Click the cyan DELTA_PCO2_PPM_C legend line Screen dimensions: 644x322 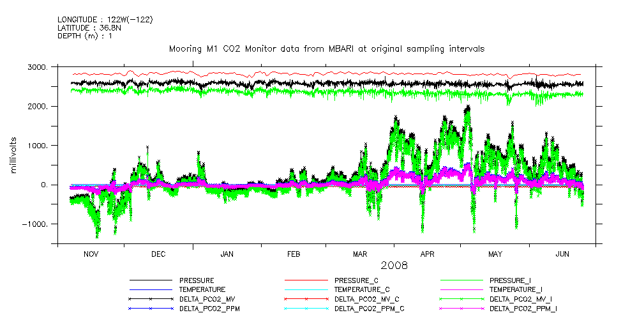(x=306, y=309)
